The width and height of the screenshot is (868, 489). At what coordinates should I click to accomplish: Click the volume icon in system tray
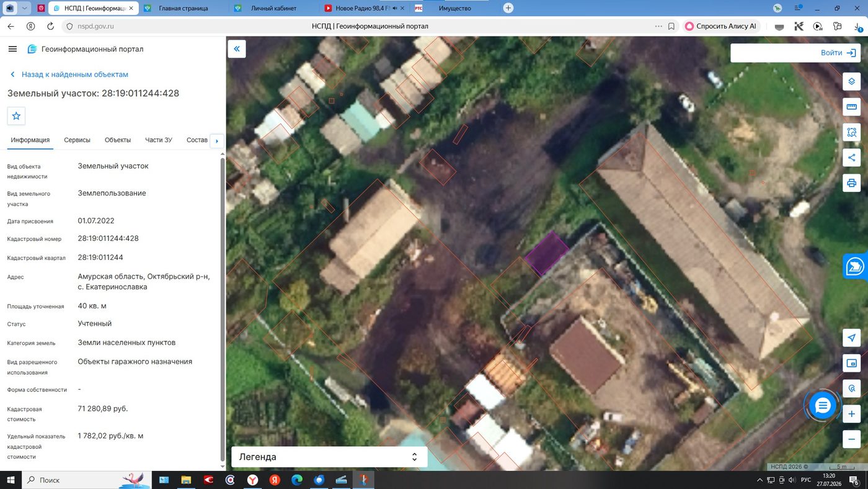[x=792, y=480]
